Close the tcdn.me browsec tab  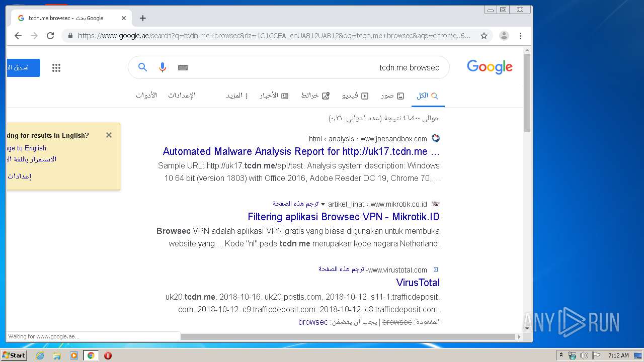click(124, 18)
